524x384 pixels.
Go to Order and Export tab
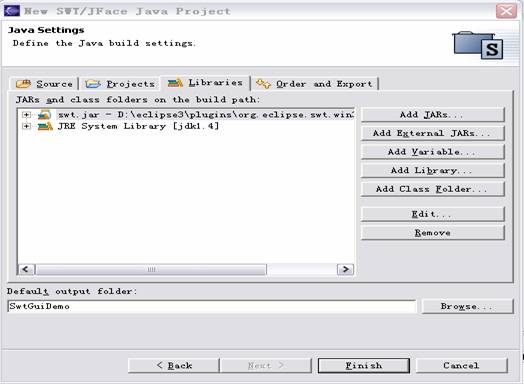click(314, 84)
